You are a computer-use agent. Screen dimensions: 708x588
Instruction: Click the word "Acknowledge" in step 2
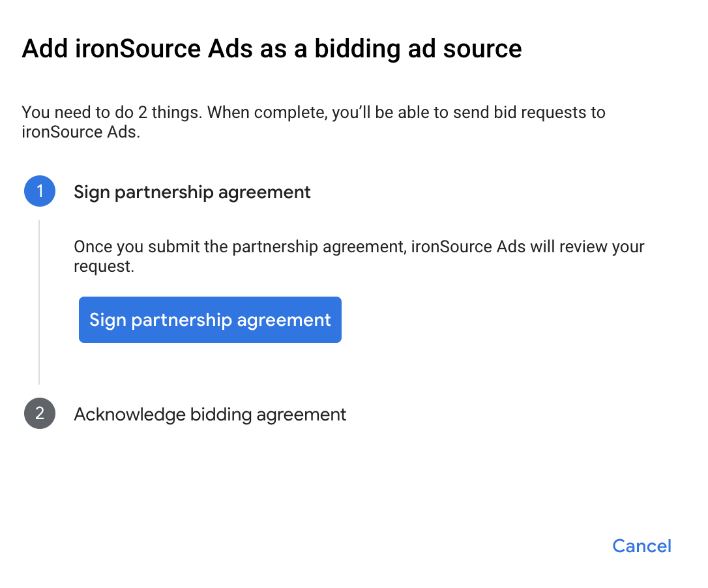pos(129,414)
